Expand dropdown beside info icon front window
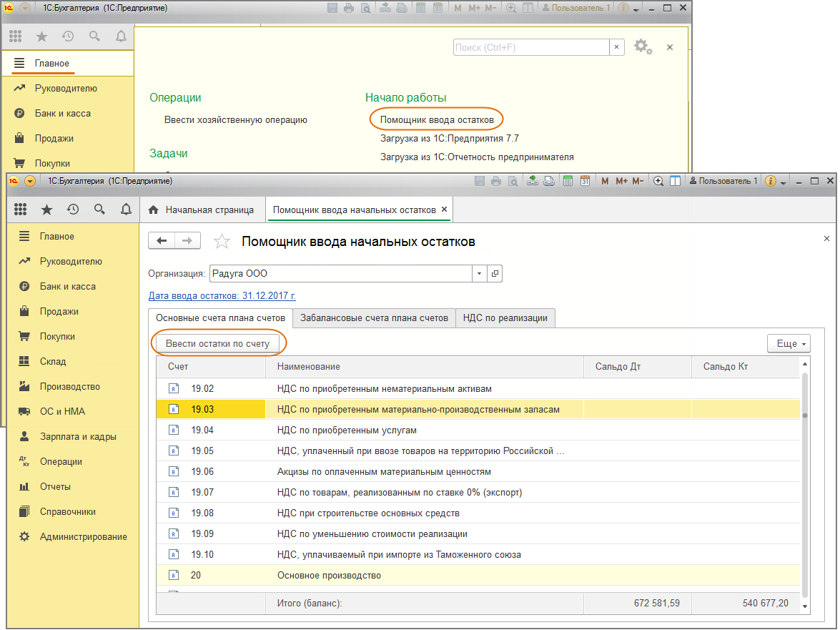The width and height of the screenshot is (840, 630). [784, 182]
